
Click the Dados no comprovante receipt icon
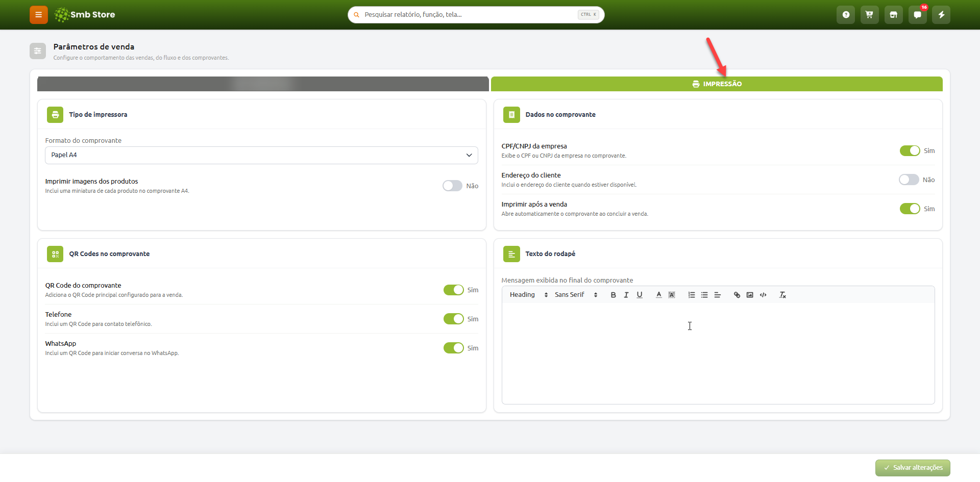(x=511, y=115)
